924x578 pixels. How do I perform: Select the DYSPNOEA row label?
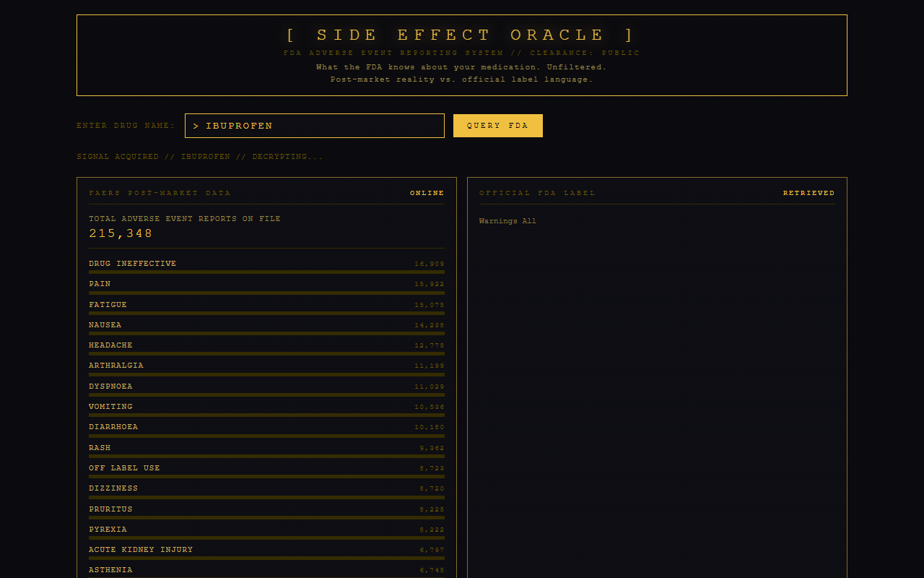[x=110, y=387]
